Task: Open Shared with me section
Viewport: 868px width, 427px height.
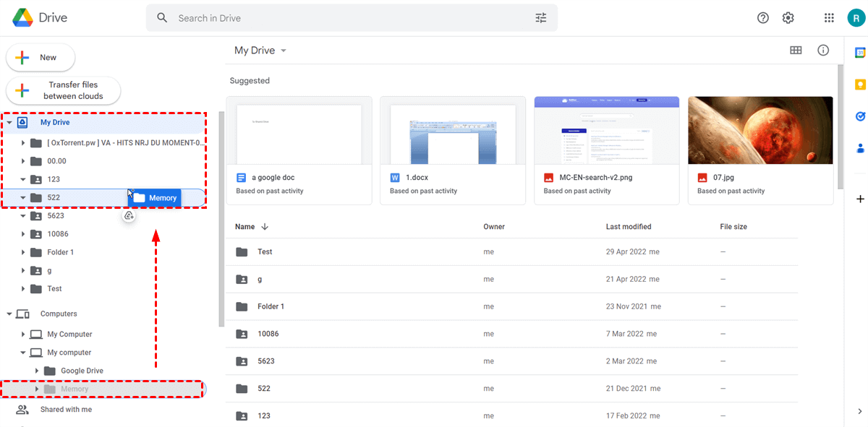Action: (66, 410)
